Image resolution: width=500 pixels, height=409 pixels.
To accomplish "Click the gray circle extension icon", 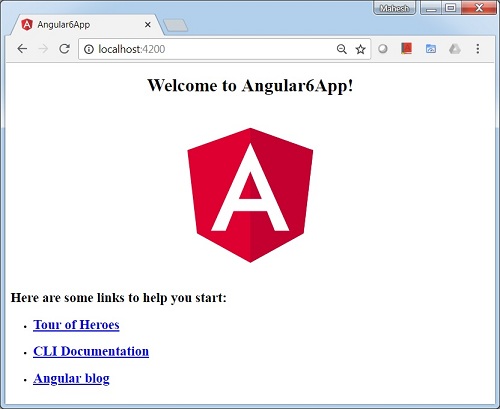I will tap(383, 49).
